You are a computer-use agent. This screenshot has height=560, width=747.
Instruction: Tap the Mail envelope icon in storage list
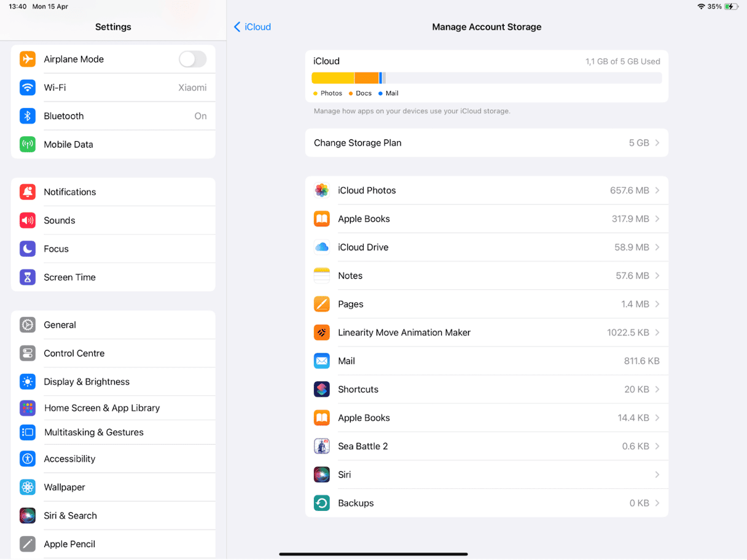322,361
